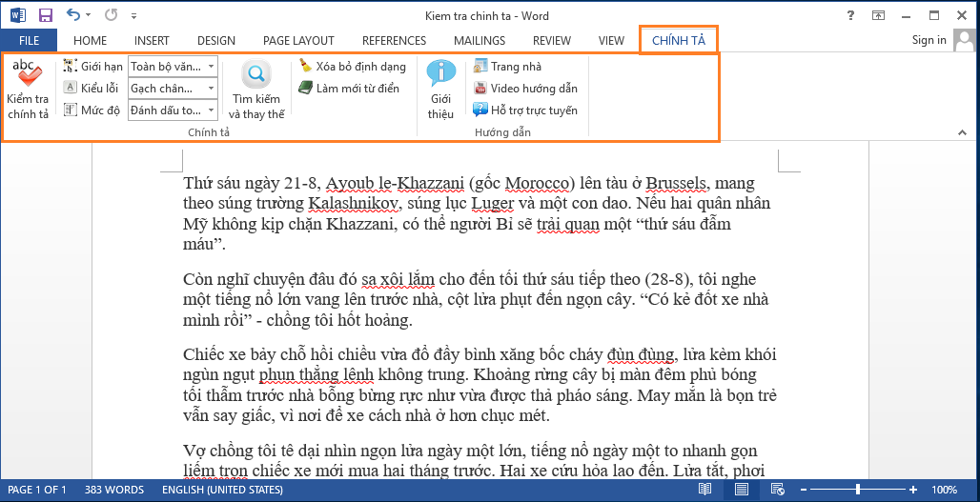Click Làm mới từ điển book icon
Image resolution: width=980 pixels, height=502 pixels.
pos(305,89)
